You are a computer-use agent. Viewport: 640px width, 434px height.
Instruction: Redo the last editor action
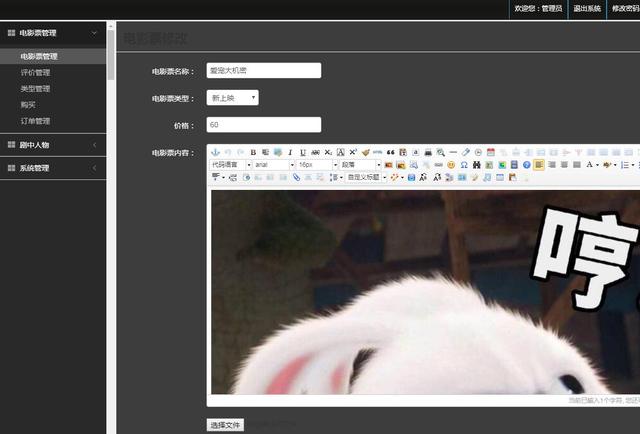tap(240, 152)
